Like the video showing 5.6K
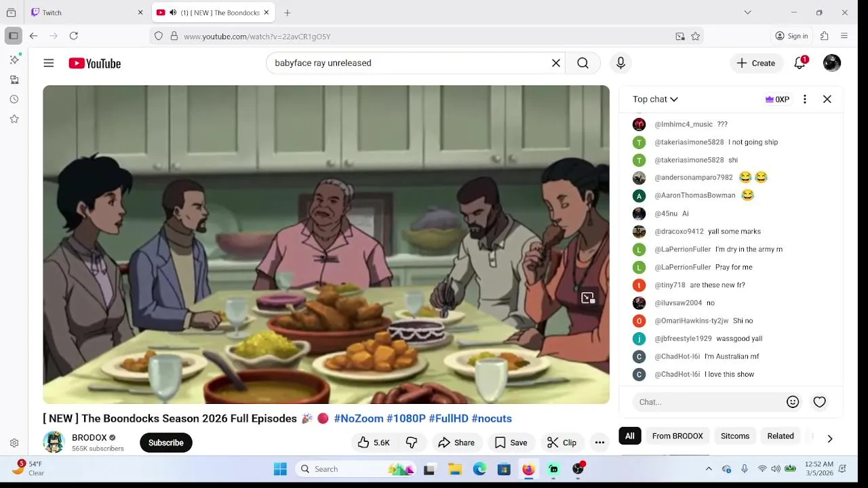Viewport: 868px width, 488px height. [374, 443]
